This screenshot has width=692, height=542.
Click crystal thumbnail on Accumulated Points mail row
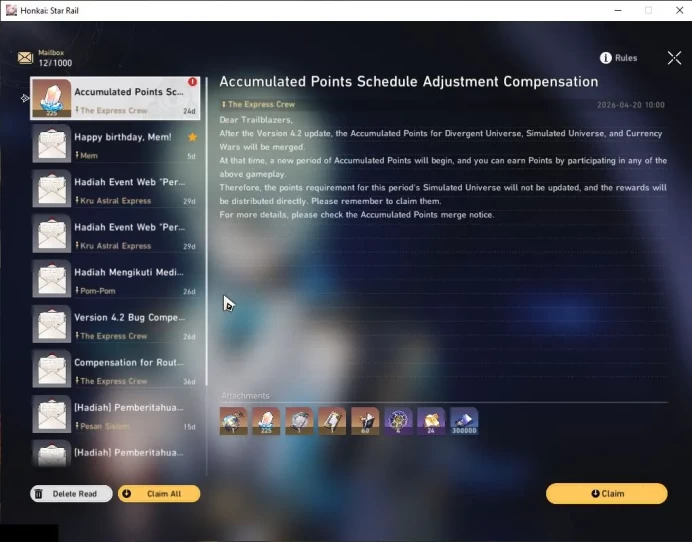(52, 98)
